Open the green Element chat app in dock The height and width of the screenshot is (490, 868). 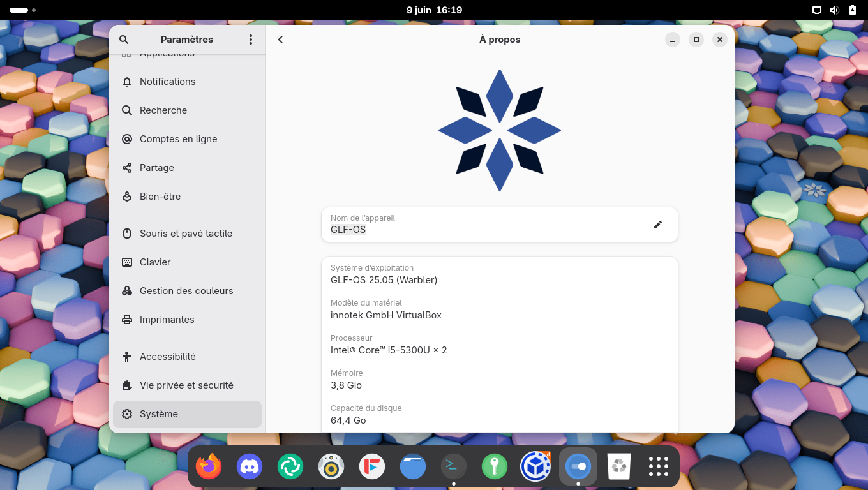pyautogui.click(x=290, y=467)
